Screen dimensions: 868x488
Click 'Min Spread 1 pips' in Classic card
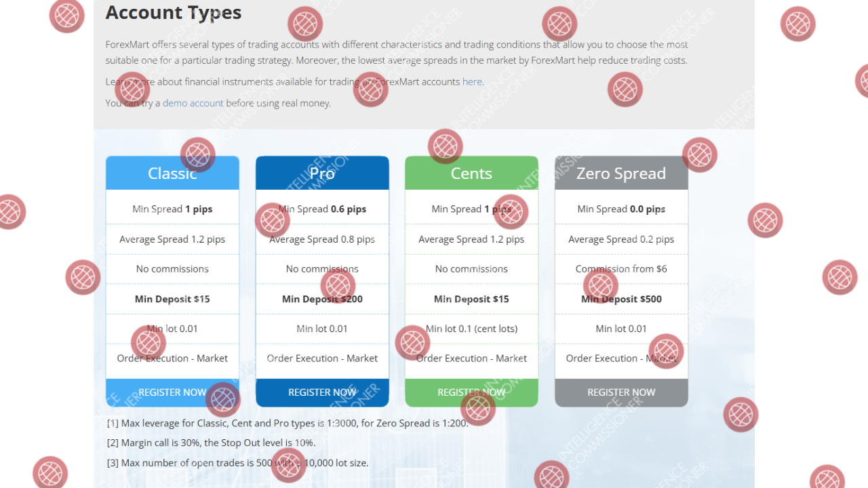[172, 209]
